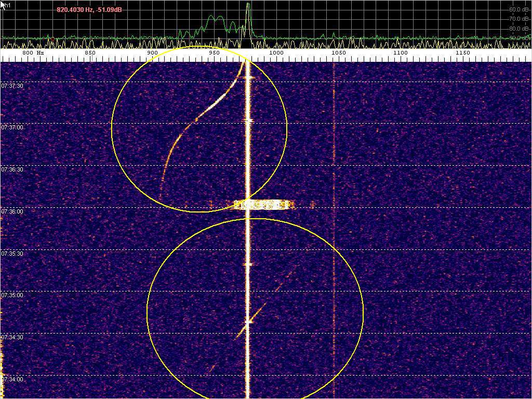
Task: Click the 1050 frequency ruler label
Action: click(338, 53)
